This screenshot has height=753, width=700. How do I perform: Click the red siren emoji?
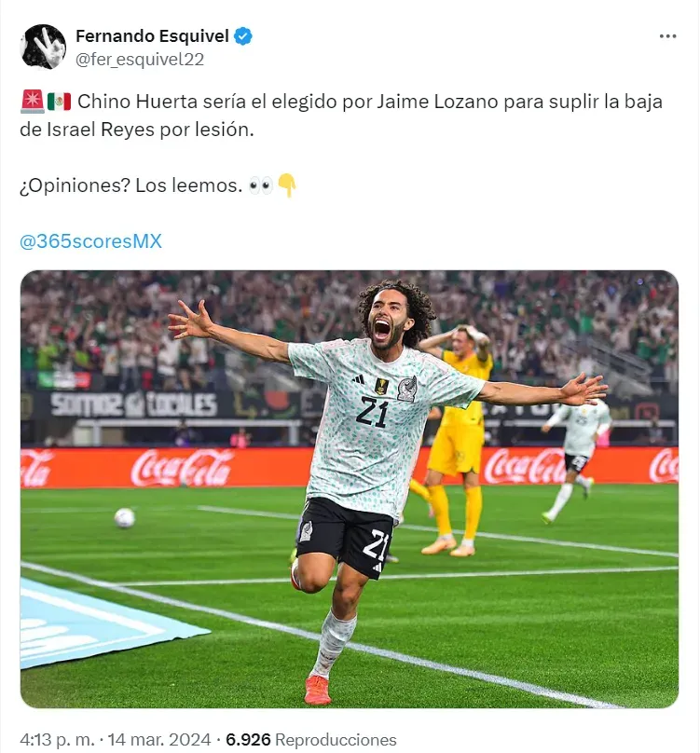point(33,102)
